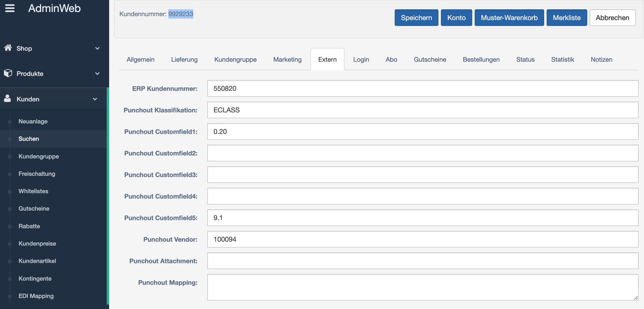Viewport: 644px width, 309px height.
Task: Focus the Punchout Customfield3 field
Action: [423, 174]
